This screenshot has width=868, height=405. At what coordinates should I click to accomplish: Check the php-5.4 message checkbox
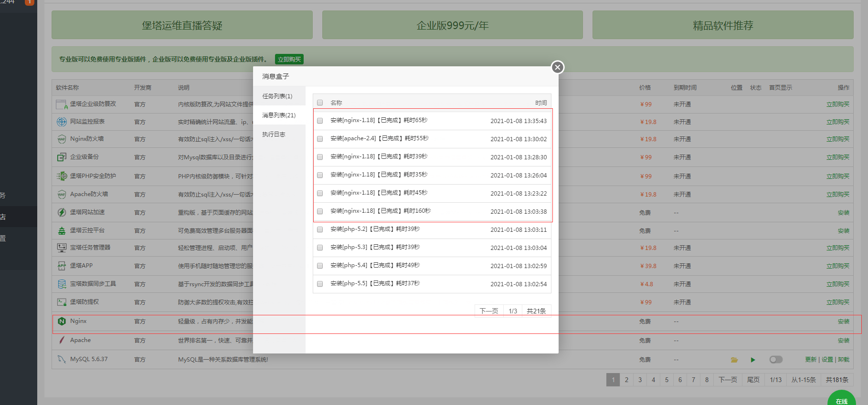pyautogui.click(x=320, y=266)
